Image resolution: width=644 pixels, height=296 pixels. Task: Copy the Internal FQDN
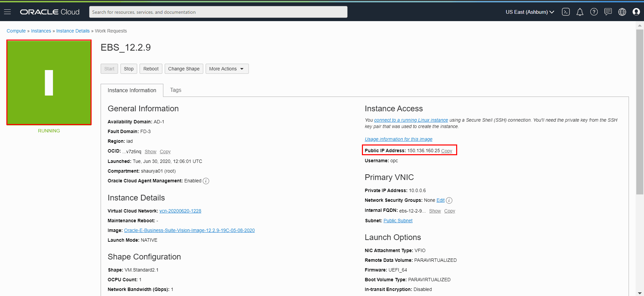[x=449, y=211]
